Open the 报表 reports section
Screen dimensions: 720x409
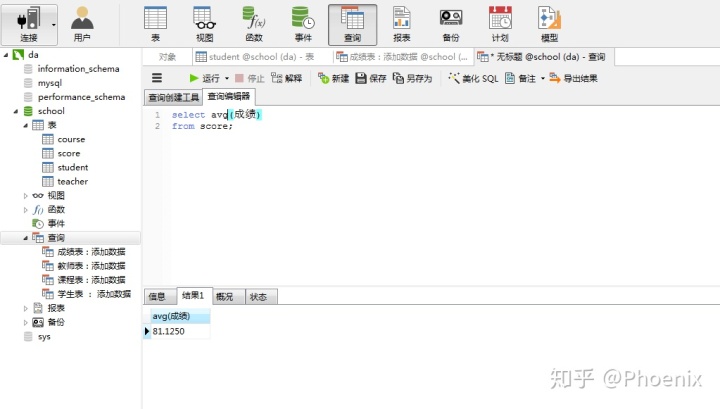coord(402,25)
